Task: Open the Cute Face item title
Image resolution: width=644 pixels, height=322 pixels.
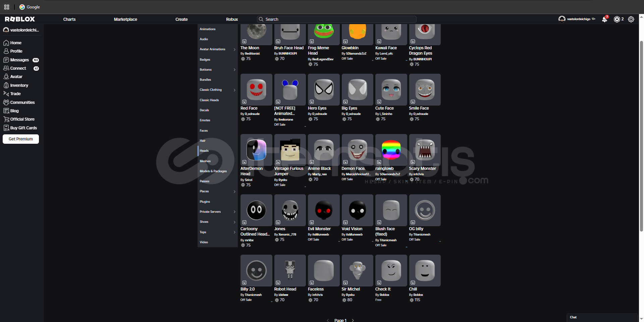Action: click(x=384, y=108)
